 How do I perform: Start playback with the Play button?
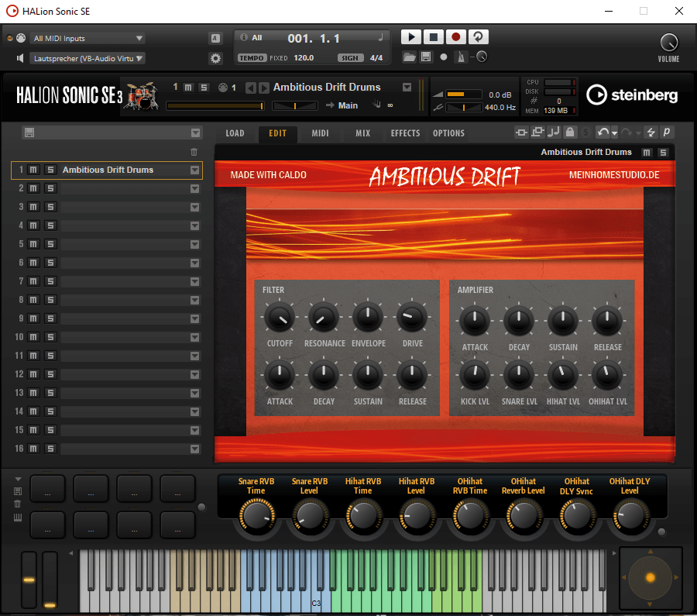click(x=411, y=37)
